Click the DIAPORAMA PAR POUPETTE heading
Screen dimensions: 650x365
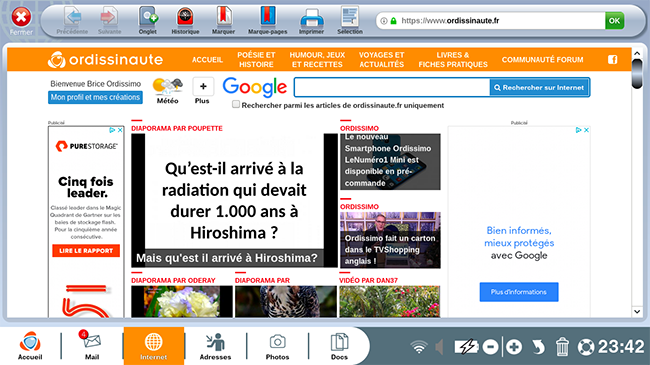177,129
